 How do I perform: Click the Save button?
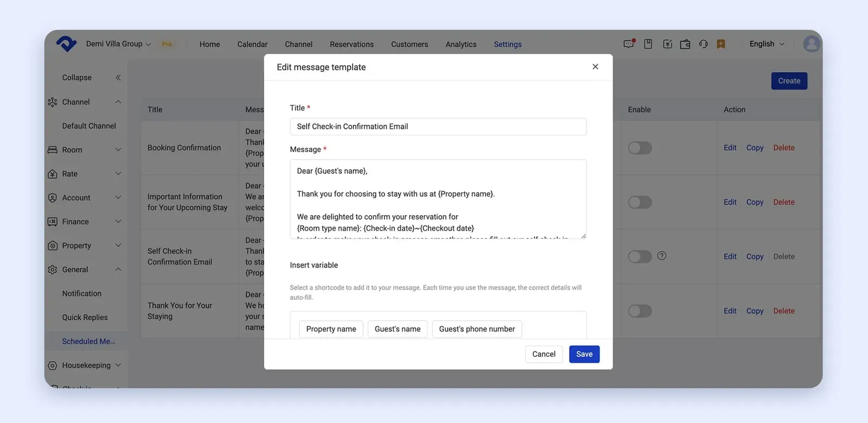[584, 354]
